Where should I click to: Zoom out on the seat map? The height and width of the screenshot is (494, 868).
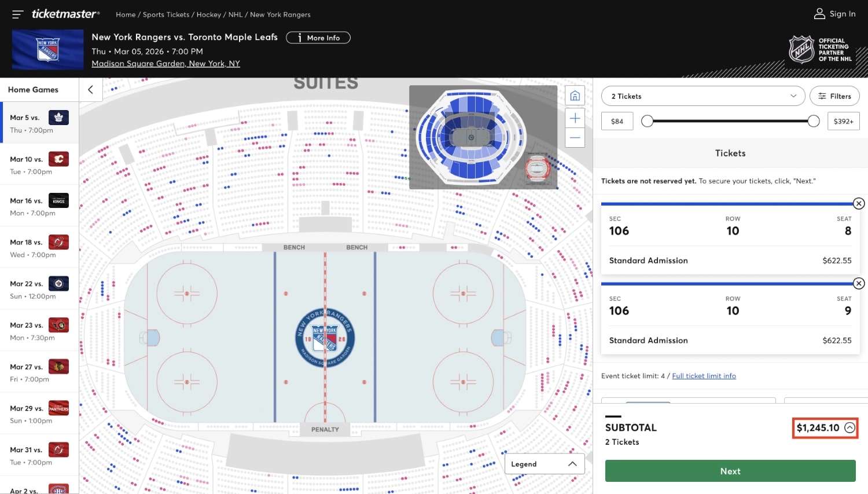(575, 138)
